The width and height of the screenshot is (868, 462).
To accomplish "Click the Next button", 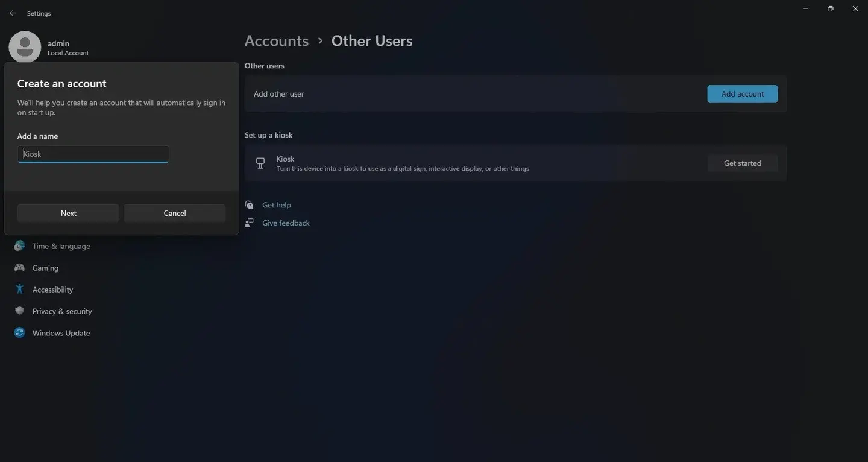I will coord(68,213).
